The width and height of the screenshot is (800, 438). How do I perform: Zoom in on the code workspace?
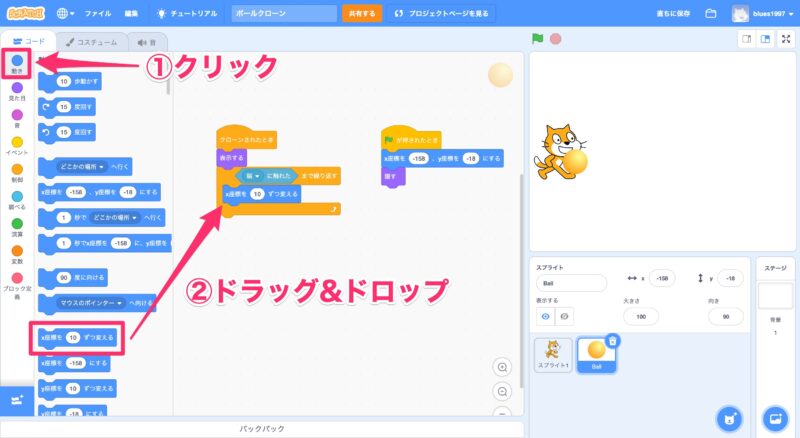(x=502, y=367)
